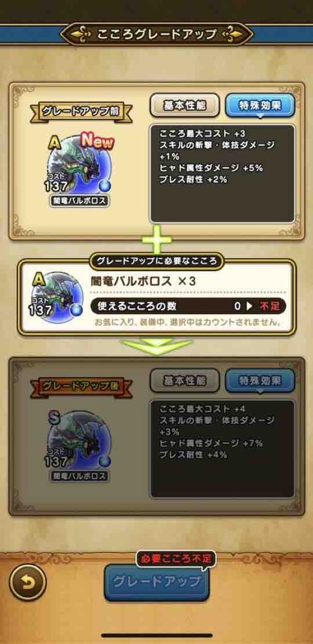The height and width of the screenshot is (644, 313).
Task: Tap the required 闇竜バルボロス material icon
Action: (56, 297)
